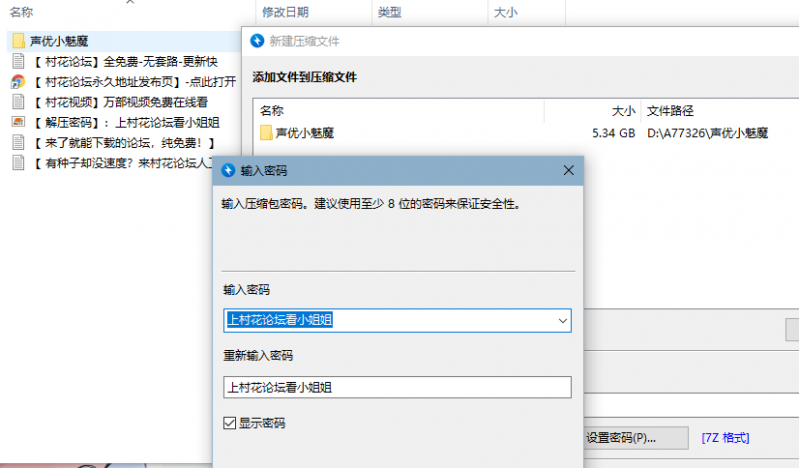Screen dimensions: 799x468
Task: Click the 文件路径 column header in archive list
Action: point(670,110)
